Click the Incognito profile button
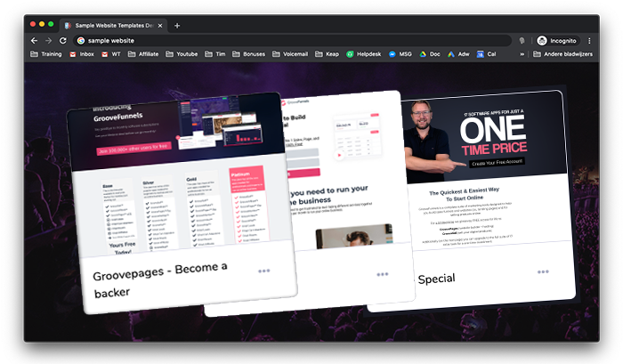This screenshot has height=364, width=623. point(557,41)
